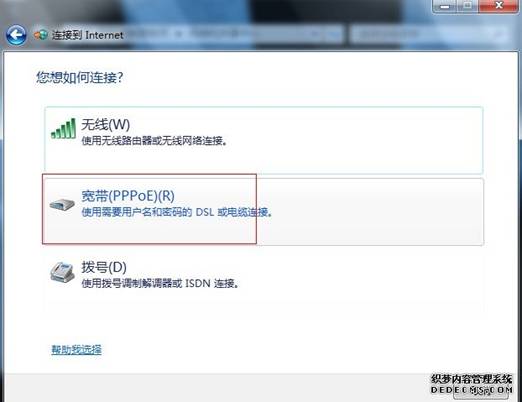Click the 您想如何连接? heading
The width and height of the screenshot is (522, 402).
pyautogui.click(x=80, y=78)
